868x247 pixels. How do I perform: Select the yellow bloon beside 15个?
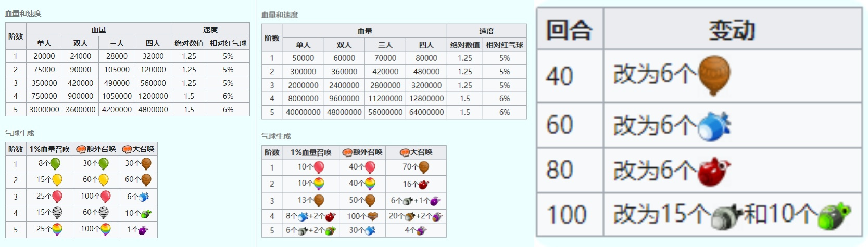coord(57,180)
